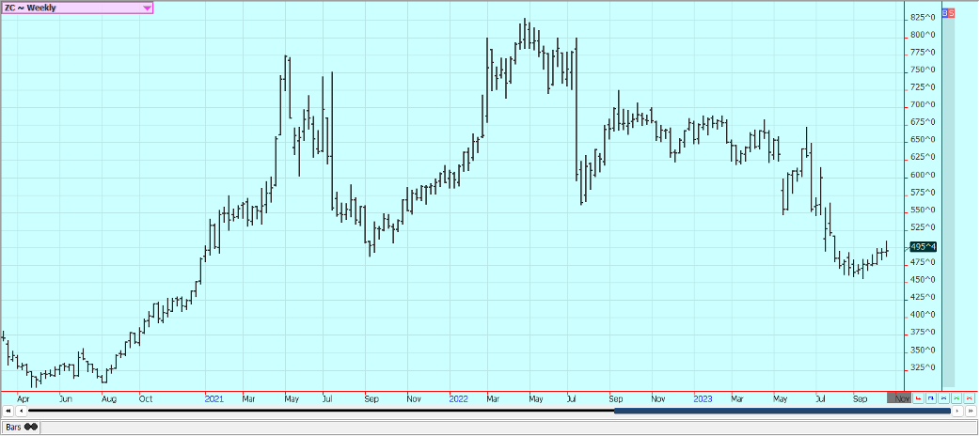
Task: Click the 2022 year label on time axis
Action: tap(458, 397)
